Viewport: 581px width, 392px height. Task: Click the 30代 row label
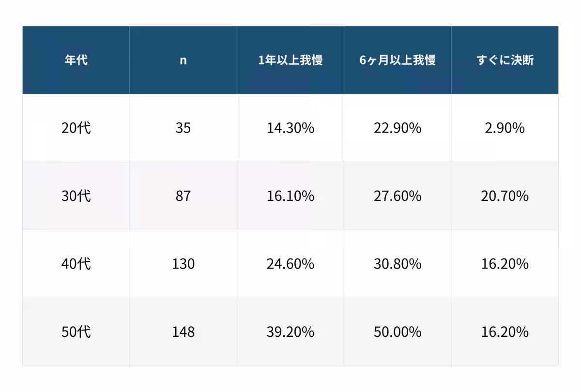[x=76, y=196]
